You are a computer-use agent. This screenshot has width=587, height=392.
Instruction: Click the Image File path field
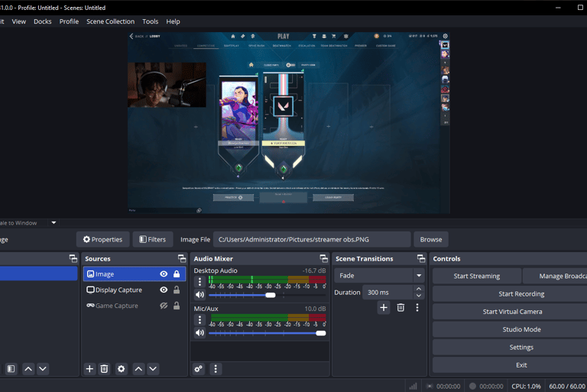click(312, 239)
